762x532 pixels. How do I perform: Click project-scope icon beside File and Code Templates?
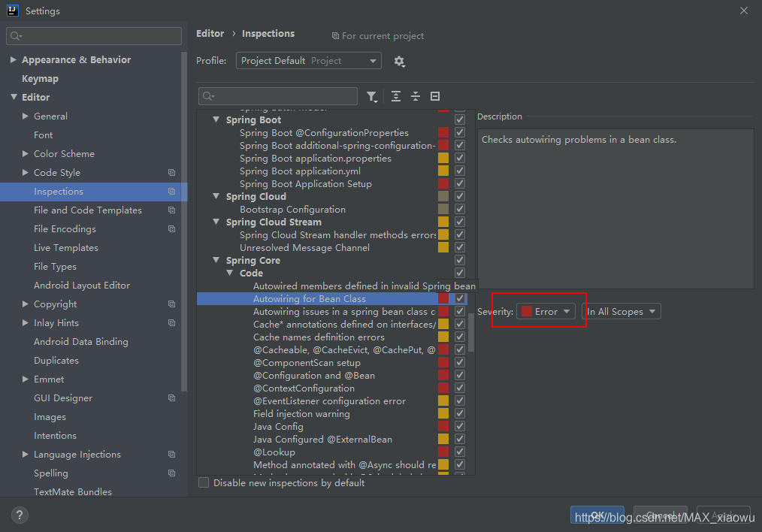pyautogui.click(x=171, y=210)
